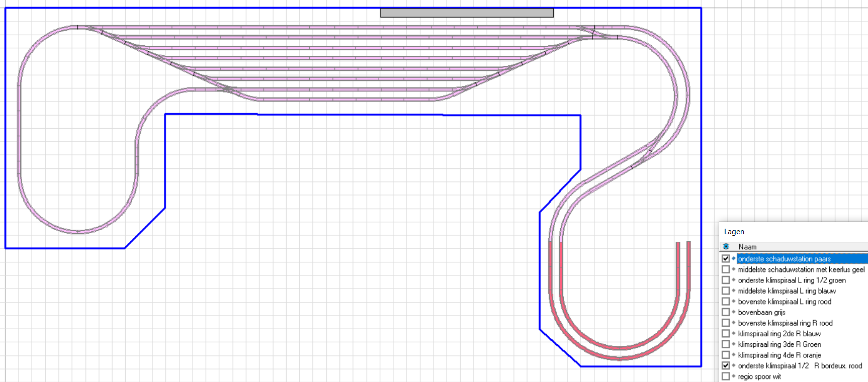This screenshot has height=382, width=868.
Task: Select the 'bovenbaan grijs' layer name
Action: pyautogui.click(x=761, y=312)
